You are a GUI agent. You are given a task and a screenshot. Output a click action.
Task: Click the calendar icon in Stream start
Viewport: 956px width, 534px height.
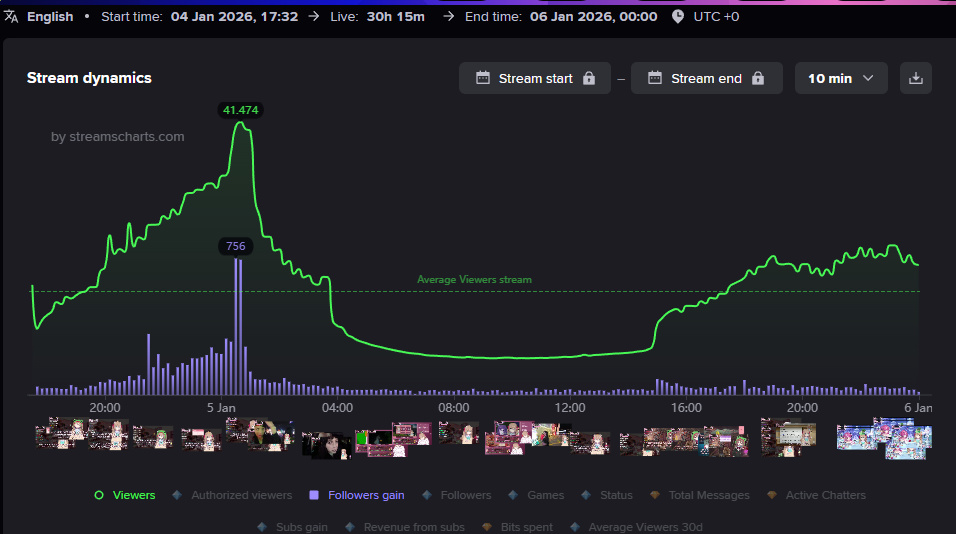[482, 78]
